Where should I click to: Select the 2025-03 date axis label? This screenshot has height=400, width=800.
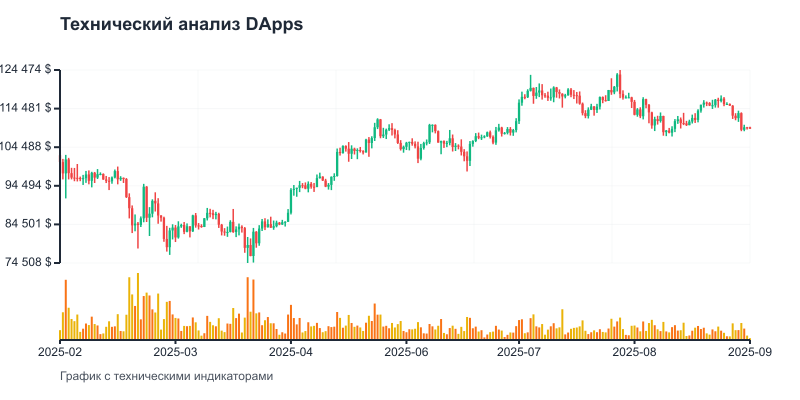point(177,351)
